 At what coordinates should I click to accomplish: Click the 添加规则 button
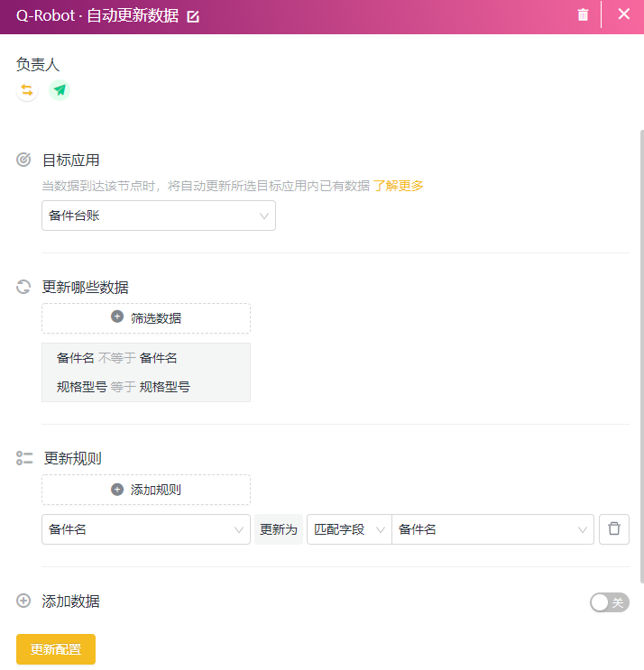(x=146, y=490)
